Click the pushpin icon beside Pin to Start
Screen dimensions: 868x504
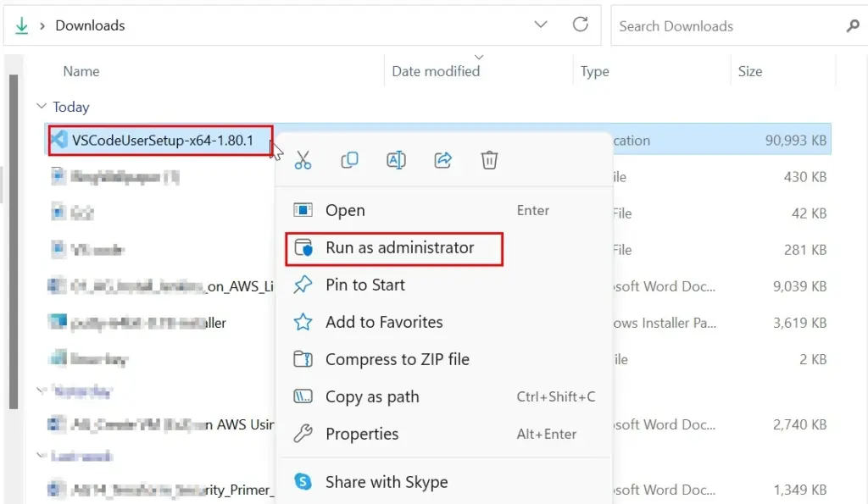(303, 285)
